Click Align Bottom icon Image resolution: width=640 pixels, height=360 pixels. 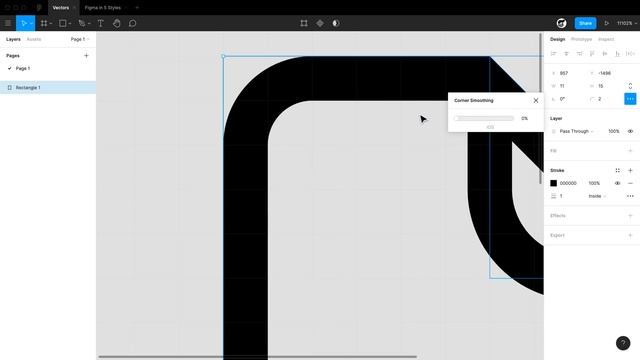point(618,53)
